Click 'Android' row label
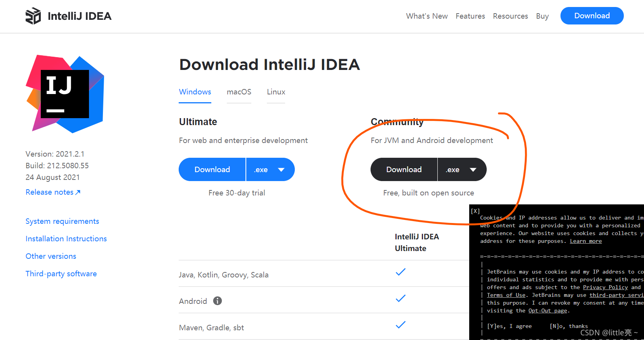Screen dimensions: 644x340 tap(193, 301)
